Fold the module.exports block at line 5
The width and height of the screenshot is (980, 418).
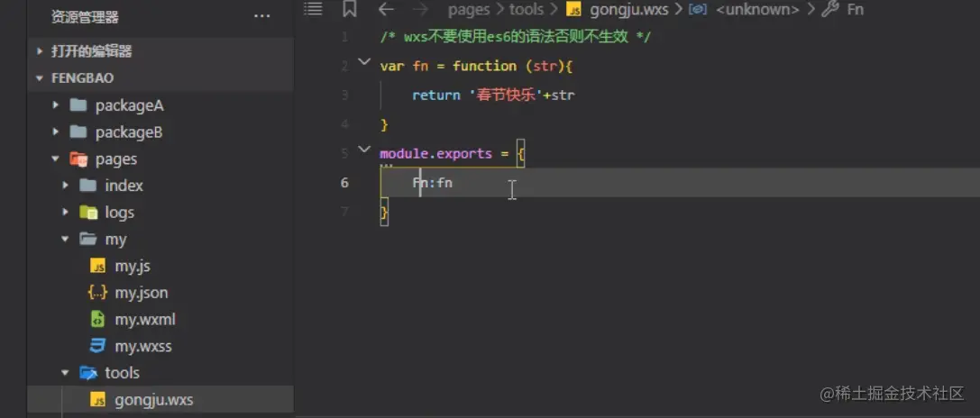363,150
